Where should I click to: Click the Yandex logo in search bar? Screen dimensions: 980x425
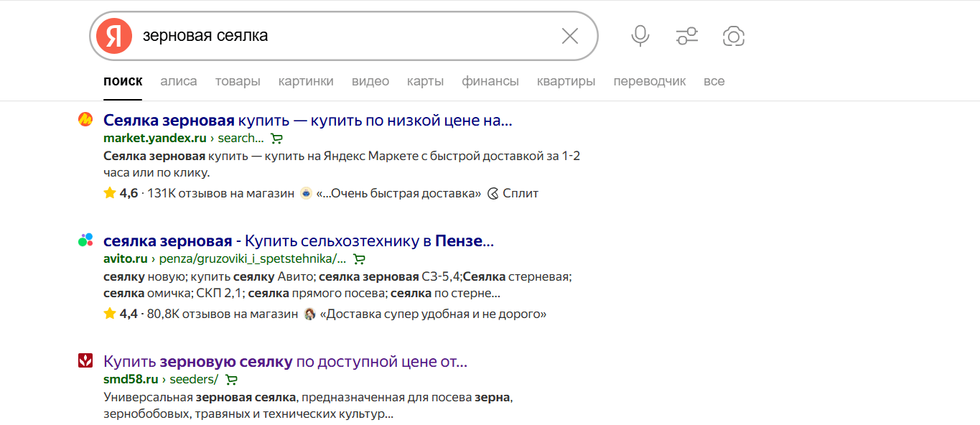click(x=114, y=36)
